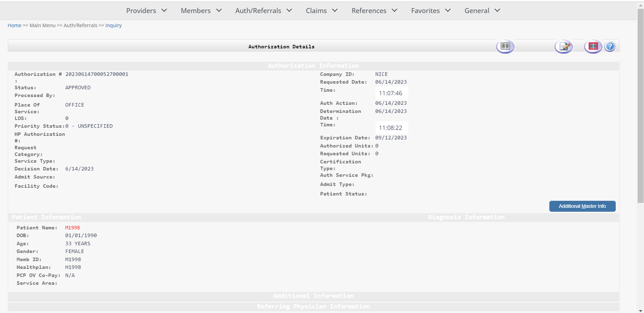Click the vertical page scrollbar thumb
Image resolution: width=644 pixels, height=313 pixels.
[x=640, y=106]
